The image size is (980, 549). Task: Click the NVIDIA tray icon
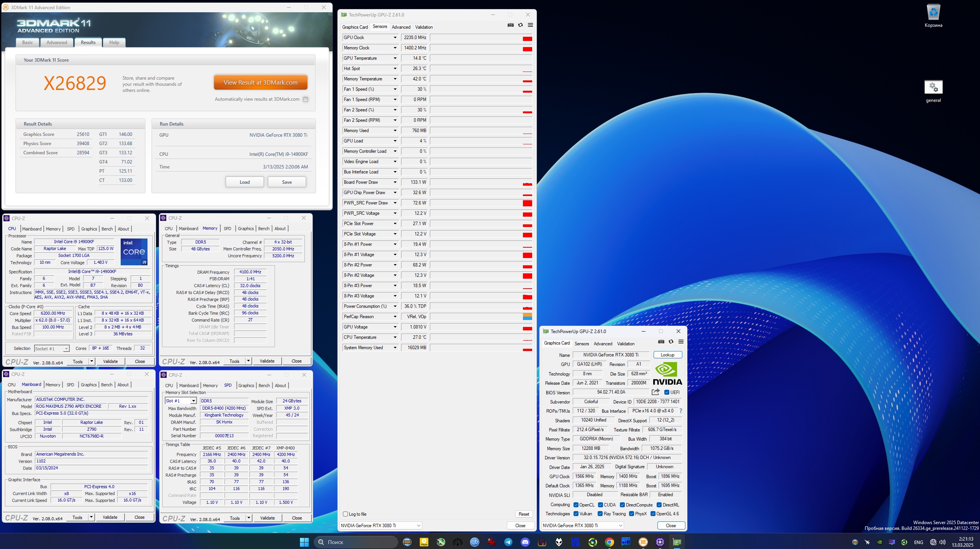880,542
